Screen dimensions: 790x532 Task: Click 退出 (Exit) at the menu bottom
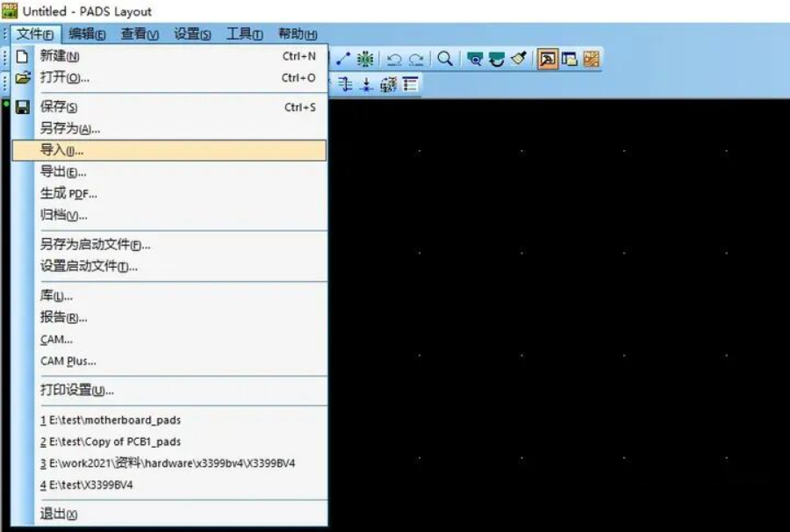click(59, 514)
